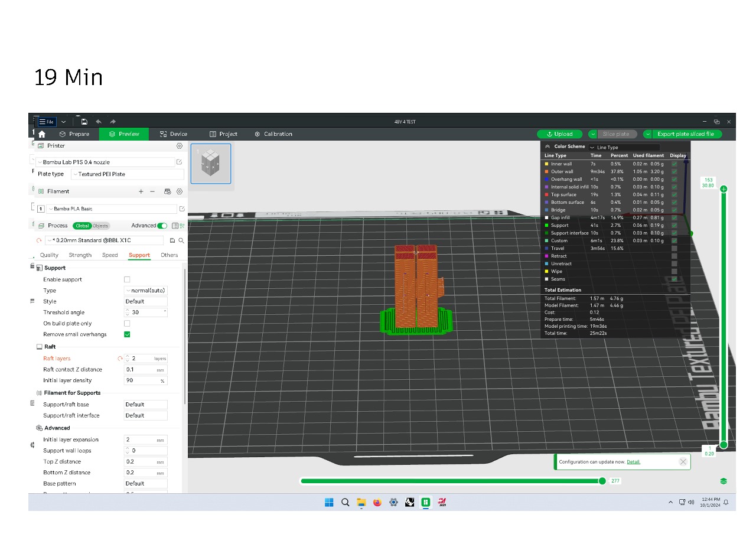Click the AMS filament sync icon
756x534 pixels.
(x=167, y=191)
